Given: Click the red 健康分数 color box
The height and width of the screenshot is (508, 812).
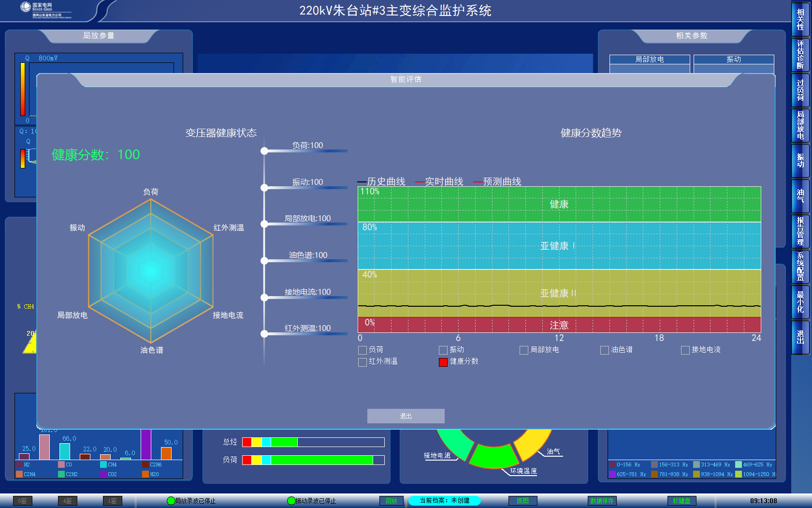Looking at the screenshot, I should pos(443,362).
